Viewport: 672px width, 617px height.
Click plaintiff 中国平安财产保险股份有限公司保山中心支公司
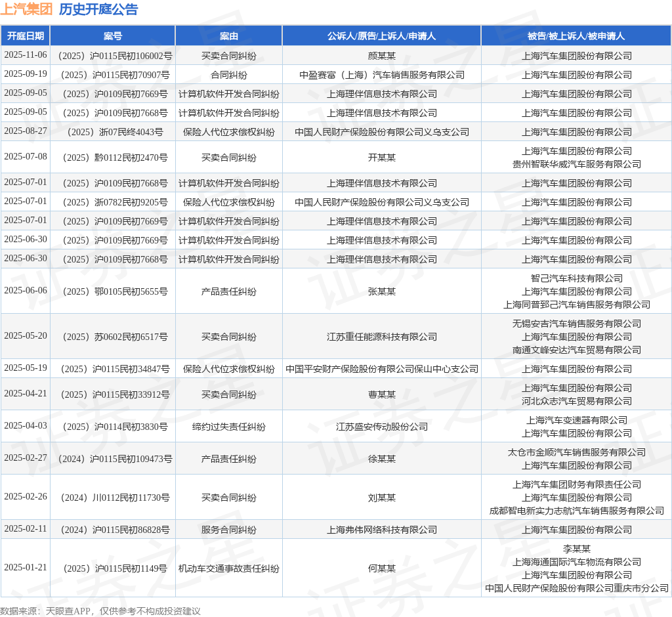(x=381, y=369)
